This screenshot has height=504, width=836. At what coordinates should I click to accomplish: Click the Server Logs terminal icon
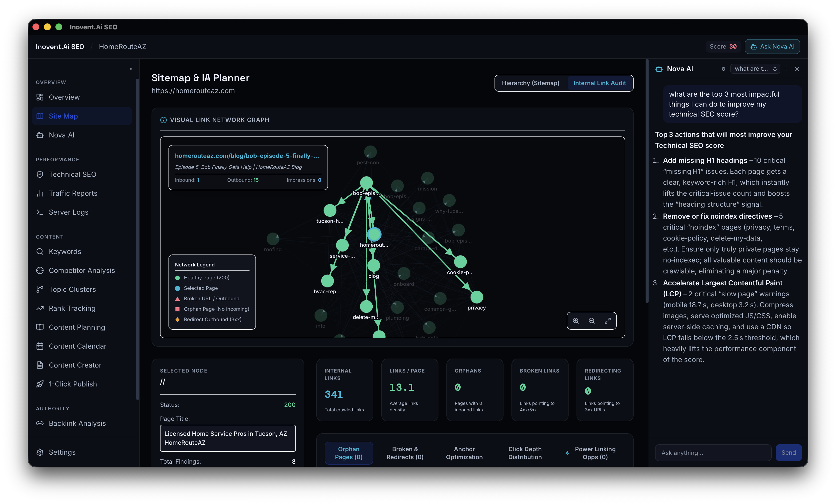click(x=40, y=212)
